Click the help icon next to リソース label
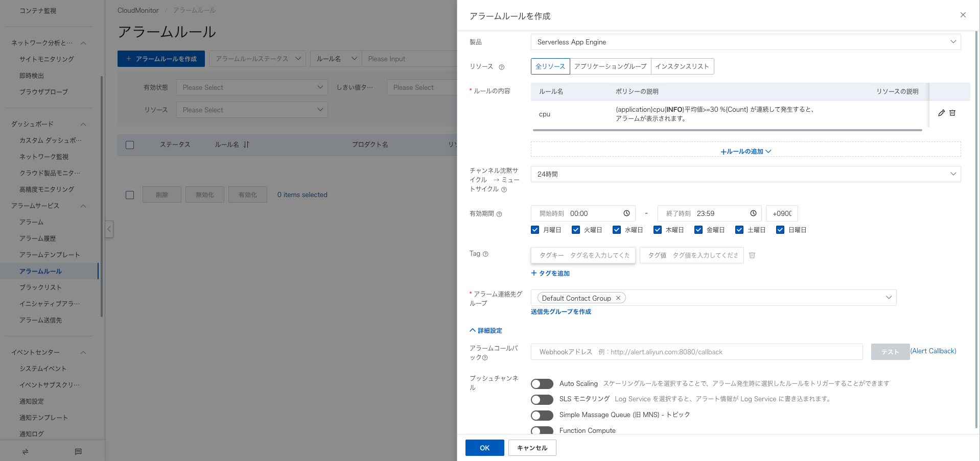This screenshot has width=980, height=461. pyautogui.click(x=501, y=67)
